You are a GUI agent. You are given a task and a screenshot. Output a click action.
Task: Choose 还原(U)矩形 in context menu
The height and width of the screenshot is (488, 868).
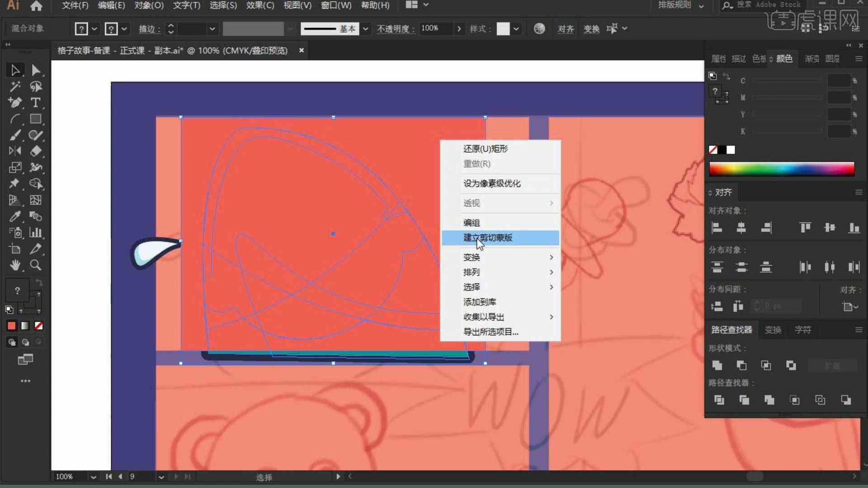500,149
